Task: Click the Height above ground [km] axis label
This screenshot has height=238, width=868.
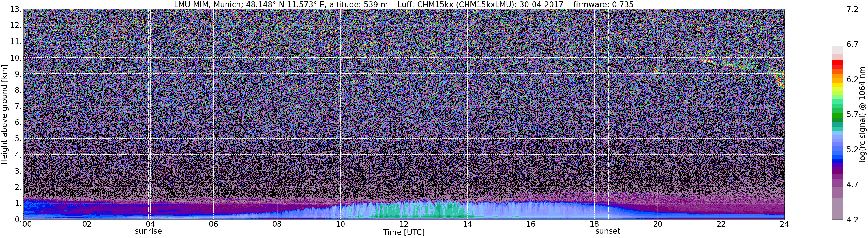Action: tap(4, 114)
